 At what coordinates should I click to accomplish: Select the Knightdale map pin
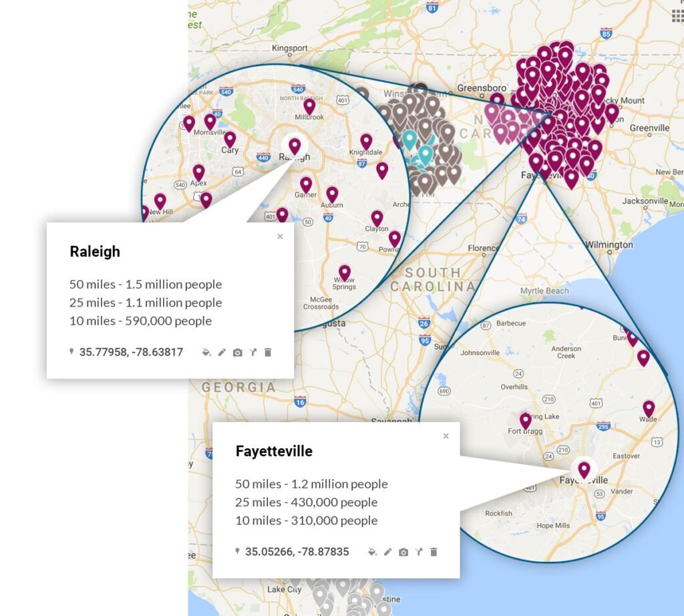(x=367, y=142)
